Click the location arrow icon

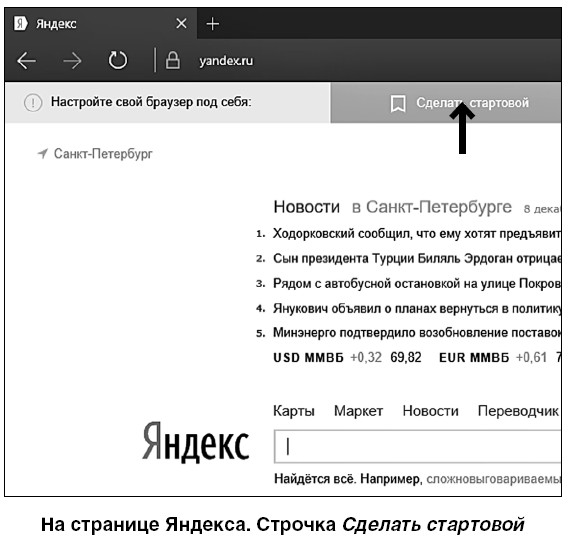[x=43, y=153]
